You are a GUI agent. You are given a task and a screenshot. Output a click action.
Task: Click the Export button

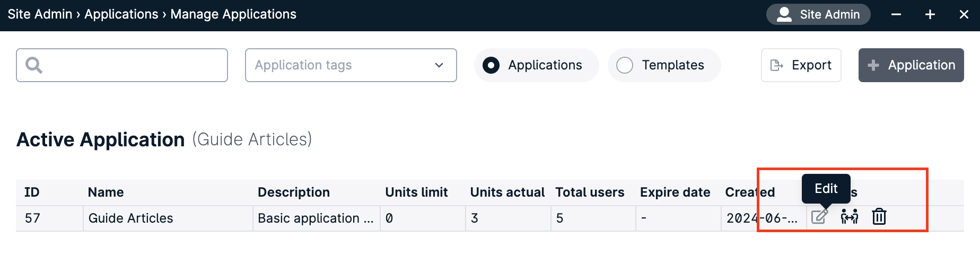tap(801, 65)
